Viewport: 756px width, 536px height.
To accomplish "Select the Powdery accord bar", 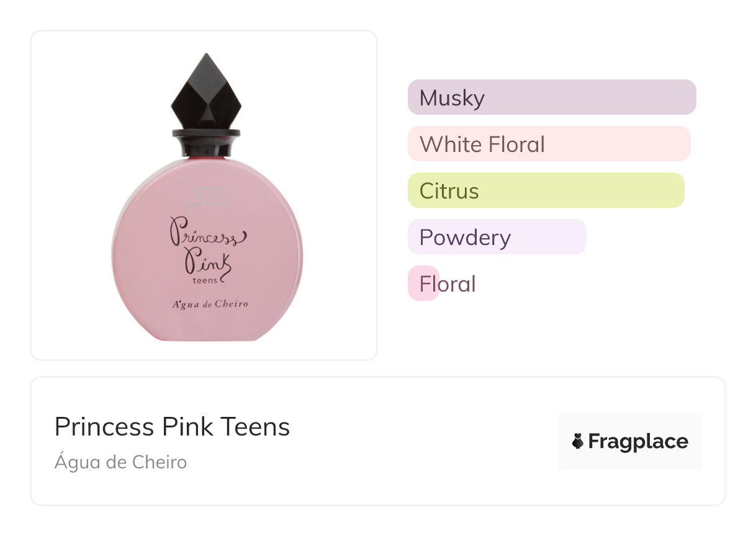I will tap(497, 237).
